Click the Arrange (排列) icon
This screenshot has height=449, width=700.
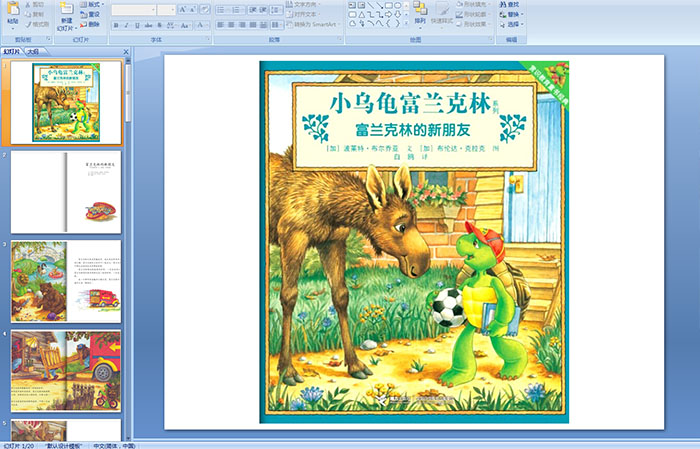pos(420,8)
